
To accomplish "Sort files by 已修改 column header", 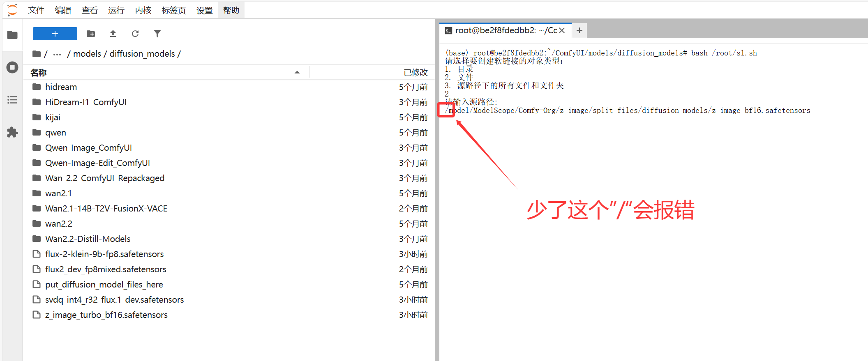I will coord(415,73).
